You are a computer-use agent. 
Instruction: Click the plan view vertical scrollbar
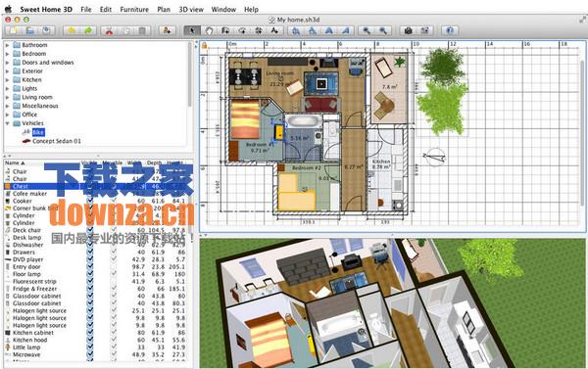click(582, 133)
